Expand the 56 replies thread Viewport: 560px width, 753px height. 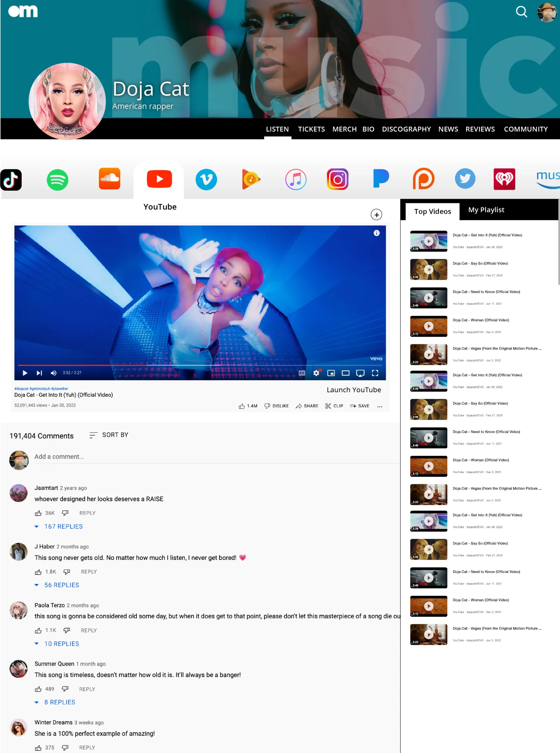pos(57,585)
